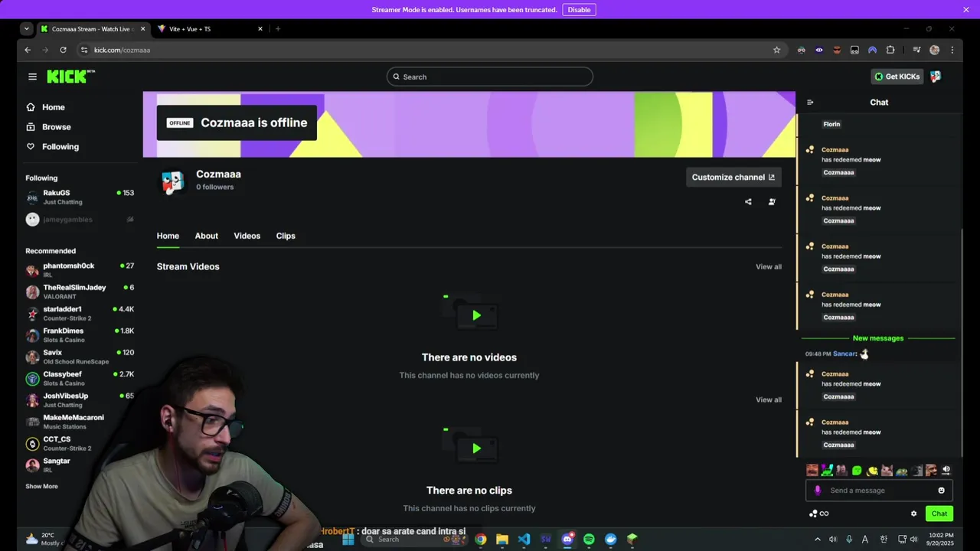Screen dimensions: 980x551
Task: Click Customize channel button
Action: (x=733, y=177)
